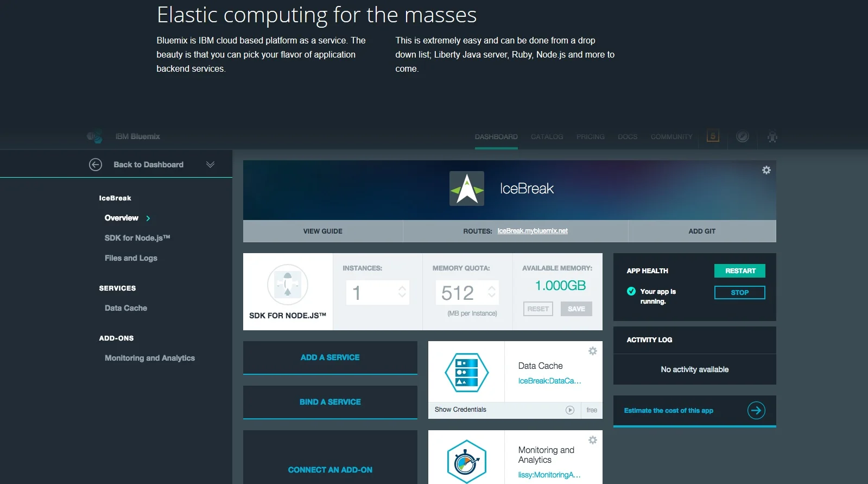This screenshot has height=484, width=868.
Task: Click the SAVE button
Action: [576, 309]
